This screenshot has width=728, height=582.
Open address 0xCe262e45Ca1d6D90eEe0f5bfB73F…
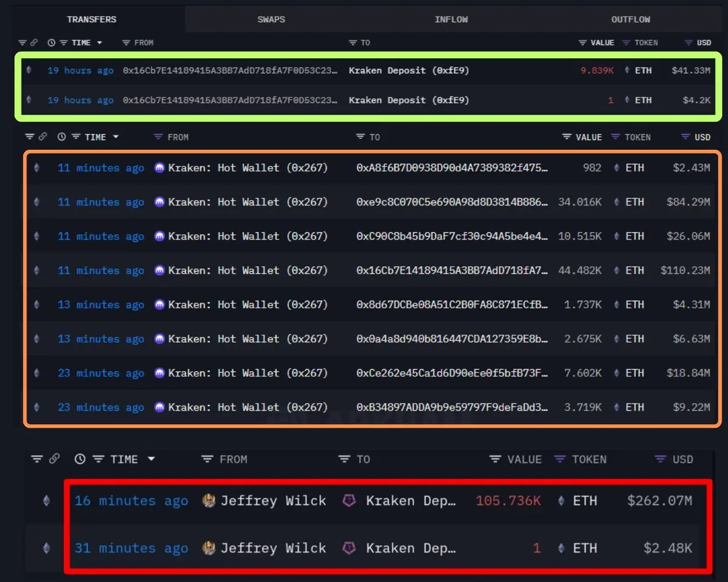tap(452, 373)
